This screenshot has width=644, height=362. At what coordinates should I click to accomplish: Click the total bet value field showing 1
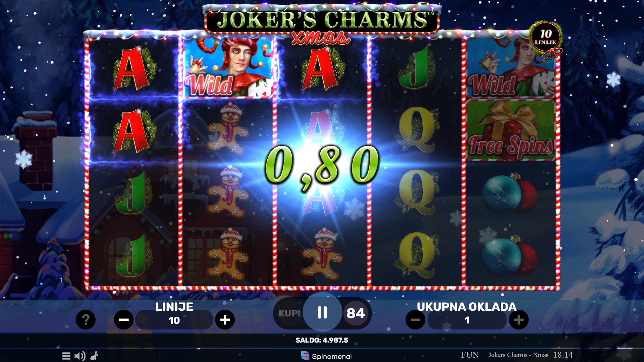[467, 320]
